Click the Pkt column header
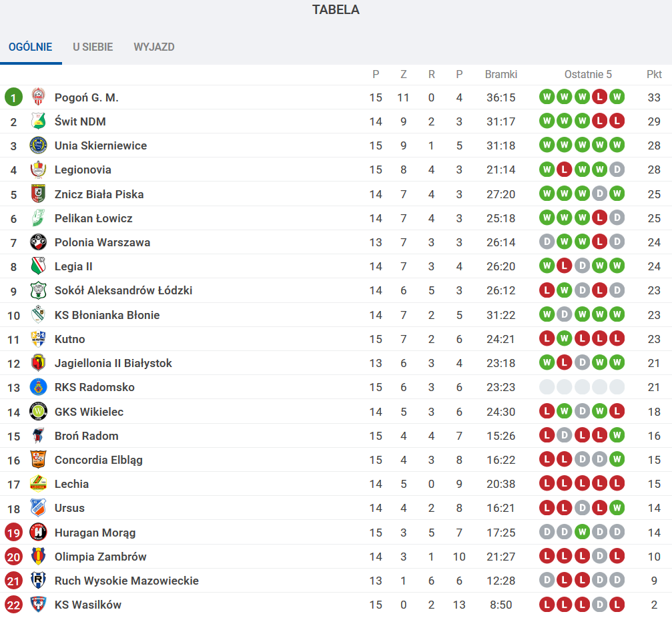This screenshot has height=622, width=672. (x=654, y=74)
